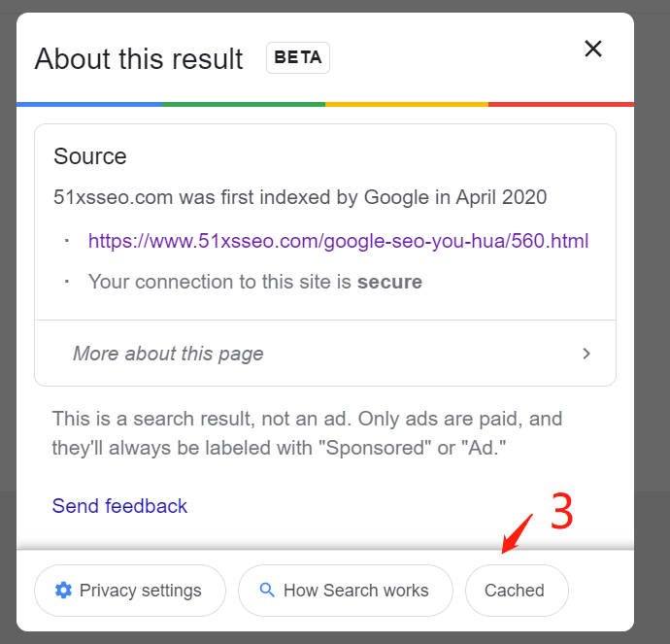
Task: Click the How Search works label
Action: click(355, 591)
